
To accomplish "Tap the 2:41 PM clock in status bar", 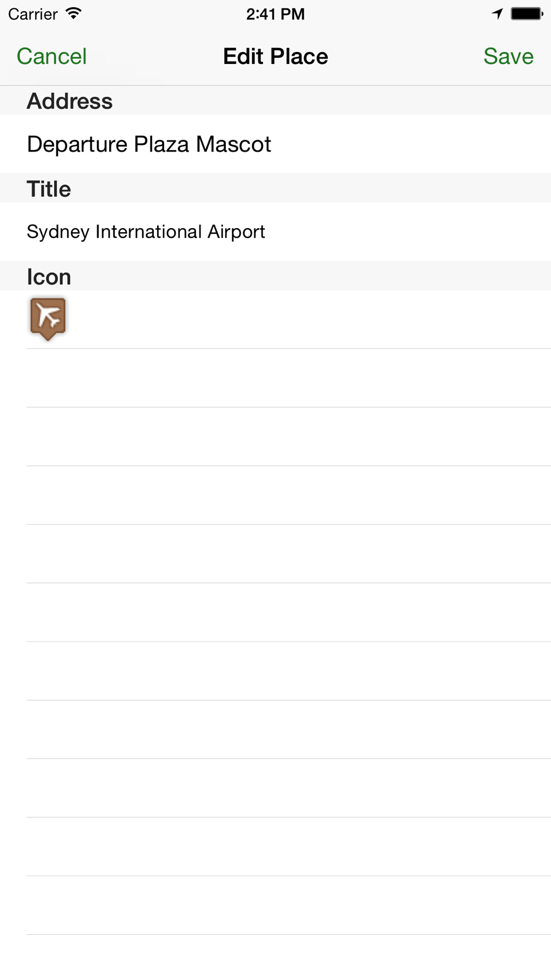I will 275,14.
